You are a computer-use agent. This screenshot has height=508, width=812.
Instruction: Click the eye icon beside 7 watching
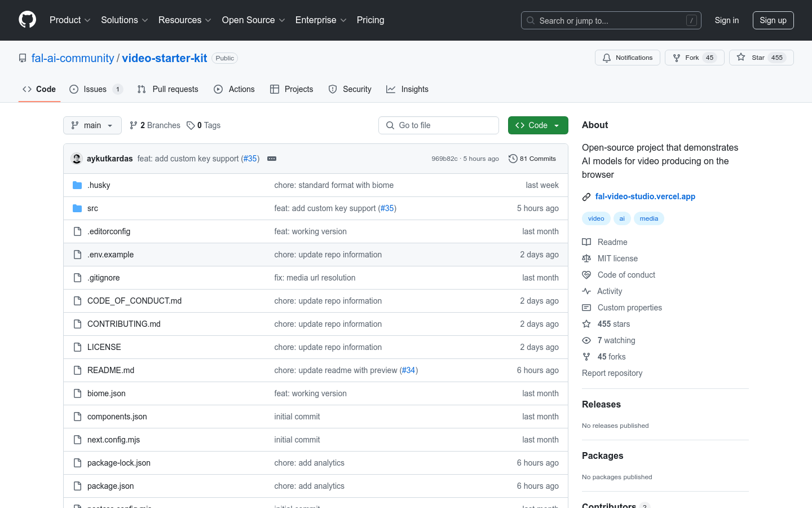pyautogui.click(x=586, y=340)
